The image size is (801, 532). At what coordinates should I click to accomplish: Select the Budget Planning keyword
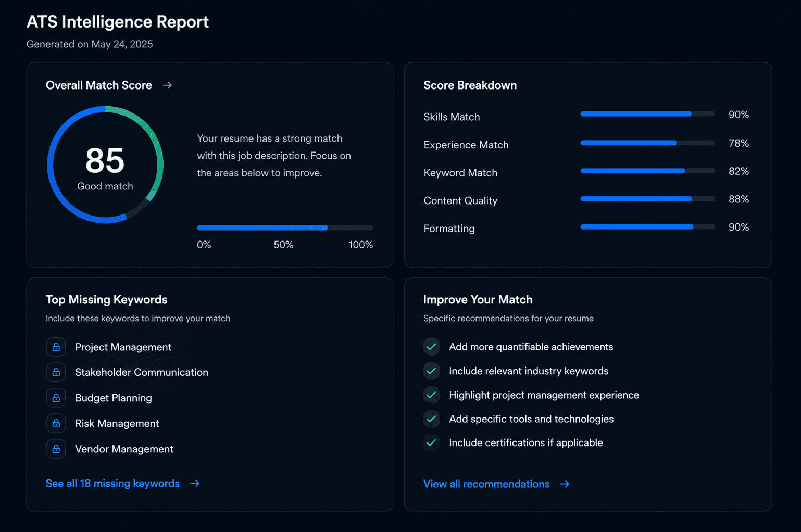coord(114,398)
